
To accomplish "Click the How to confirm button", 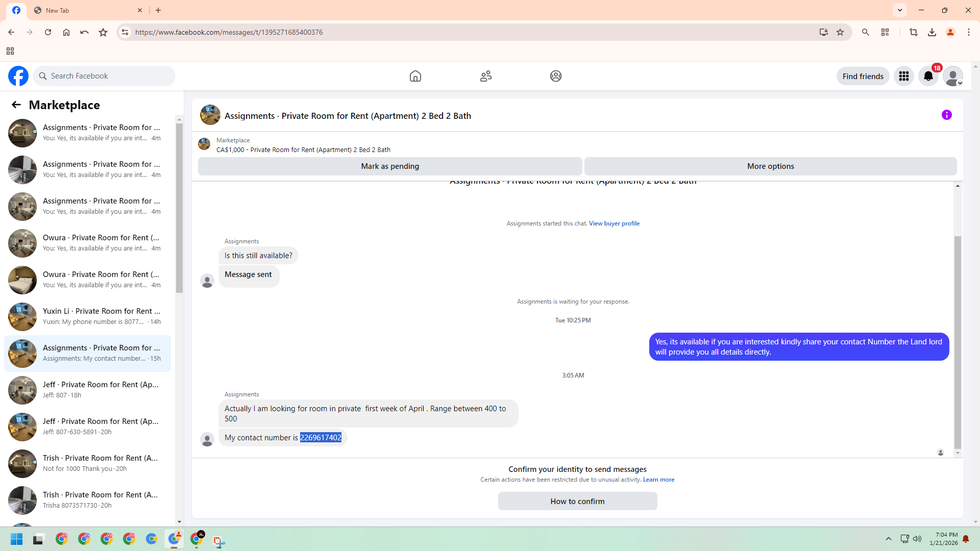I will (577, 501).
